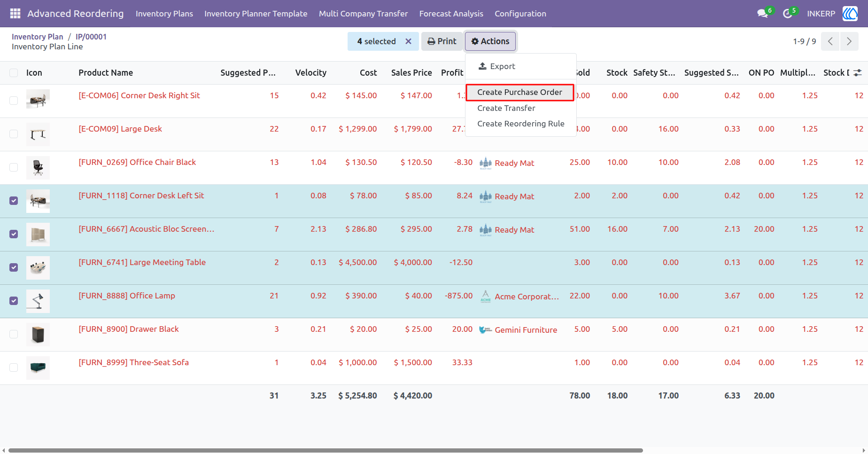Choose Create Transfer from Actions menu
Viewport: 868px width, 454px height.
pyautogui.click(x=506, y=108)
